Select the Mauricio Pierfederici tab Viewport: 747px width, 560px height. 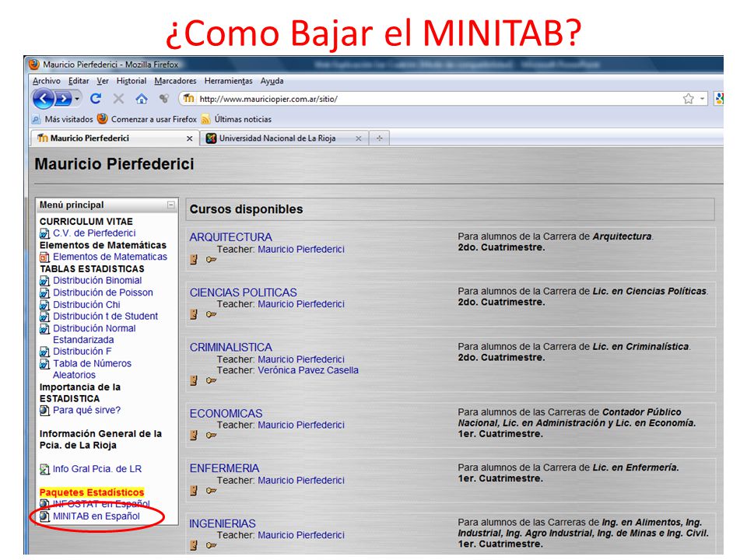coord(114,138)
